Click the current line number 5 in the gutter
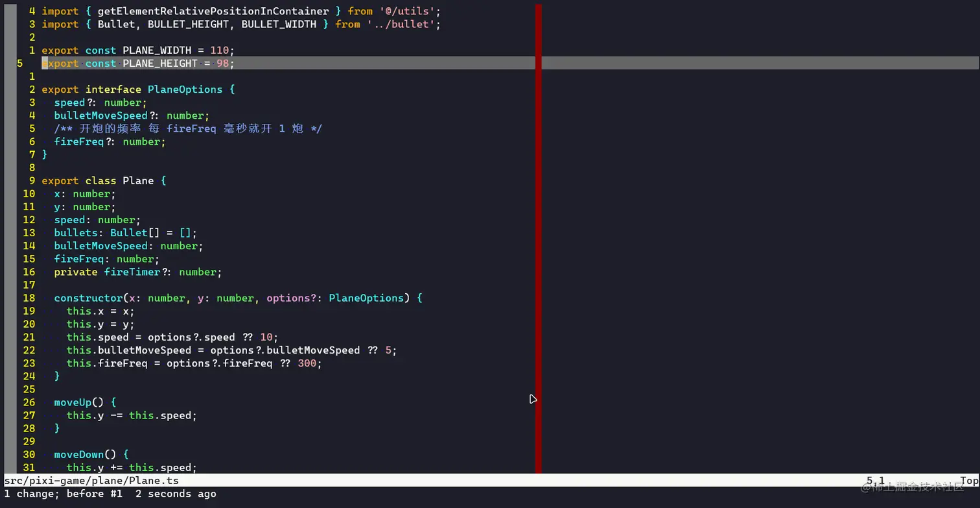The height and width of the screenshot is (508, 980). click(19, 63)
